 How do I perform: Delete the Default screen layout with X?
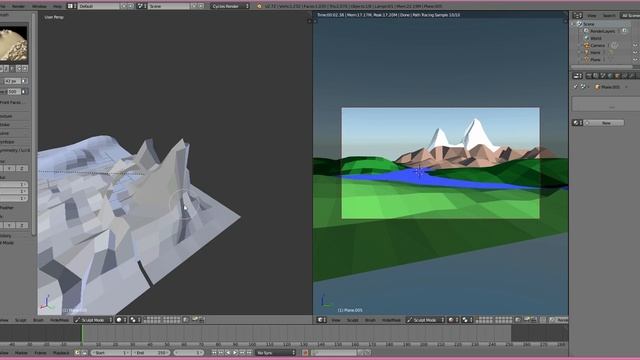[131, 6]
